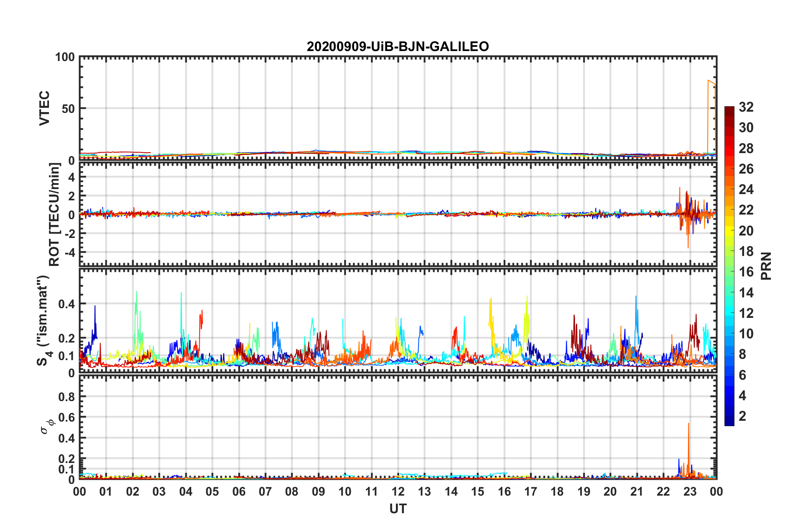Screen dimensions: 796x532
Task: Select UT axis hour label 10
Action: 345,491
